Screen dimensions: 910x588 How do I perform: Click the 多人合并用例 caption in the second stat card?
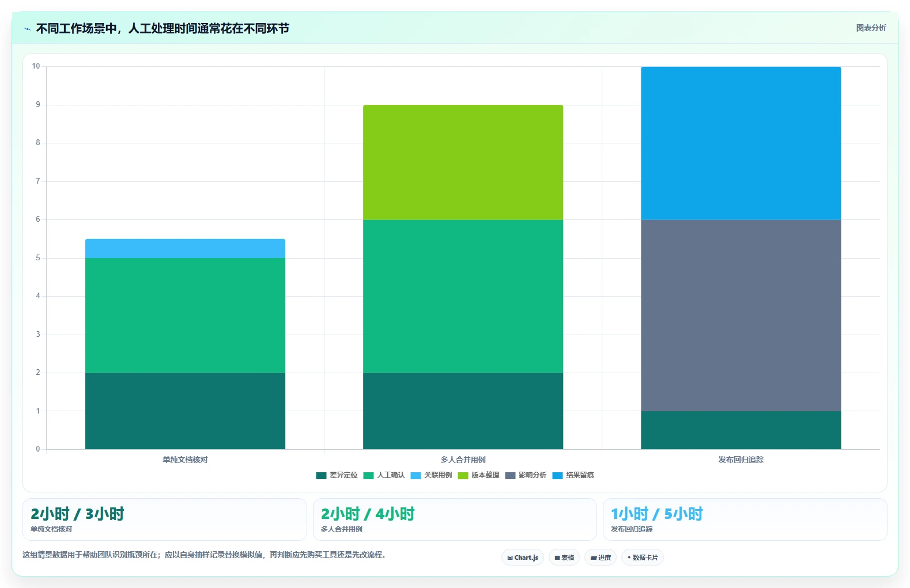tap(342, 529)
